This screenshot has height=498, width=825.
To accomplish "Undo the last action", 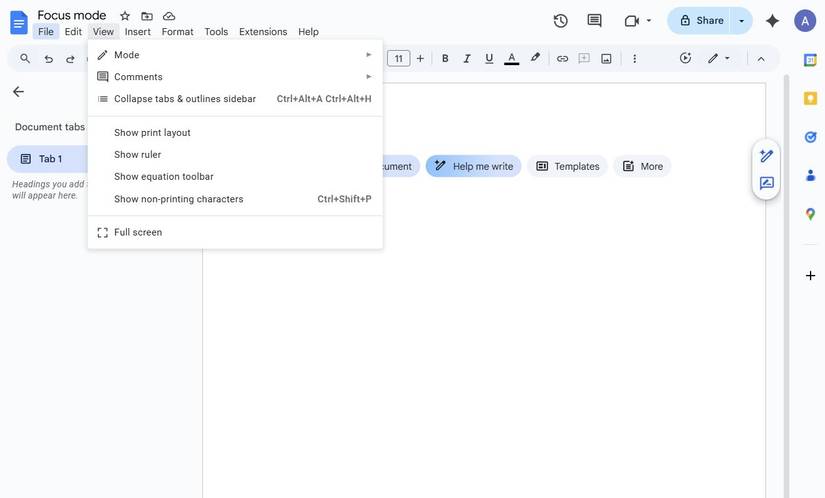I will [x=48, y=59].
